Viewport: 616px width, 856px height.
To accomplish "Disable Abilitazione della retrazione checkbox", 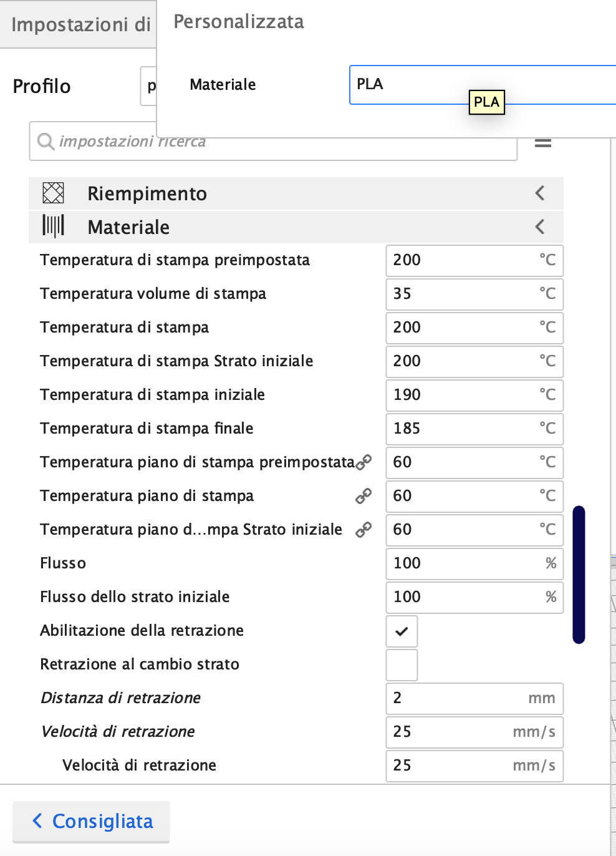I will [402, 631].
